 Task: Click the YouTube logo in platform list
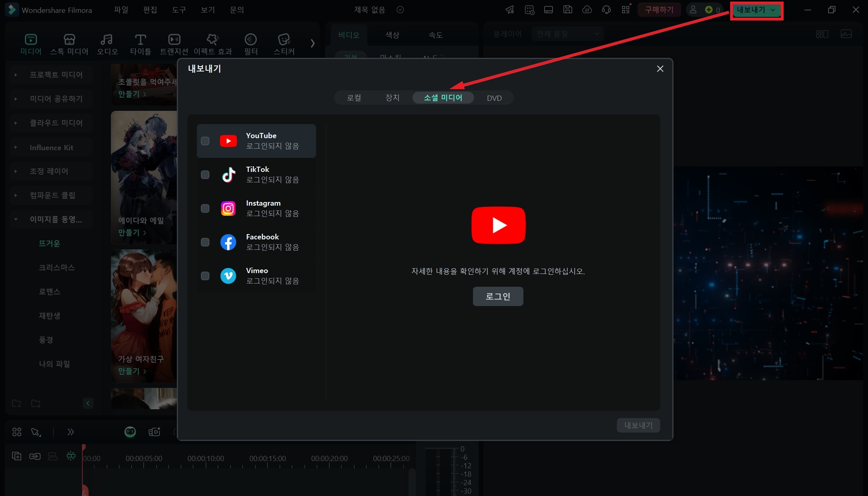(x=228, y=141)
